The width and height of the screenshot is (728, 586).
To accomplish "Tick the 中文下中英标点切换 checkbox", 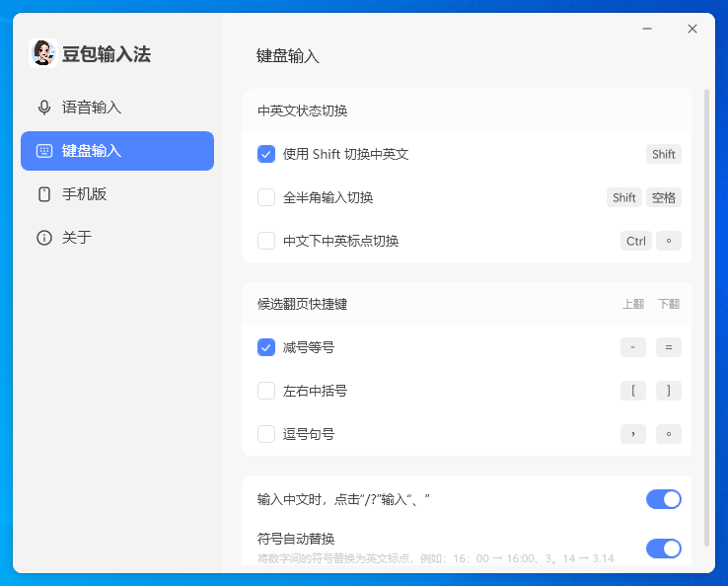I will 266,241.
